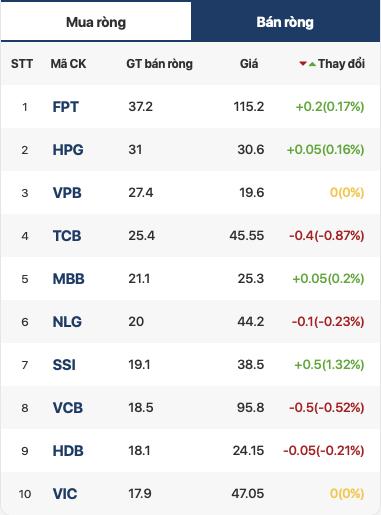381x515 pixels.
Task: Click the Giá column header
Action: (249, 64)
